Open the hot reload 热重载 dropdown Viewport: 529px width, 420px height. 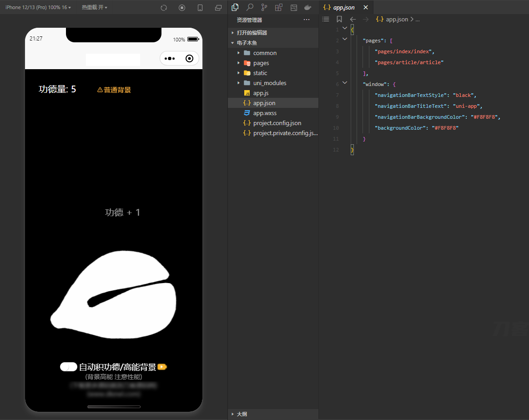[94, 7]
